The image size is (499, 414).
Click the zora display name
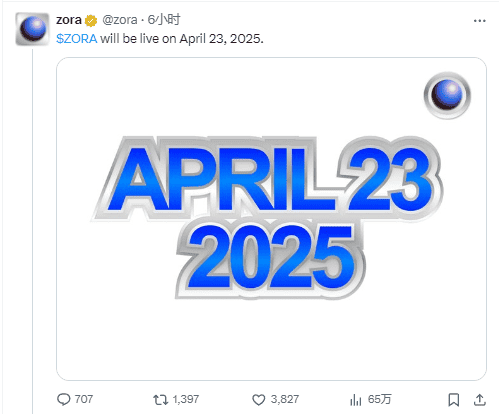(x=69, y=20)
